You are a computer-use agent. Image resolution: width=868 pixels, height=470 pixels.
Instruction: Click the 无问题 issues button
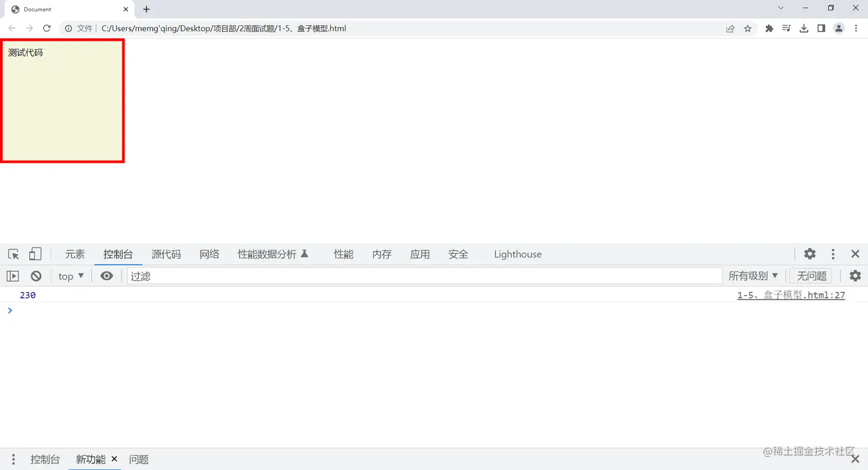click(x=811, y=276)
